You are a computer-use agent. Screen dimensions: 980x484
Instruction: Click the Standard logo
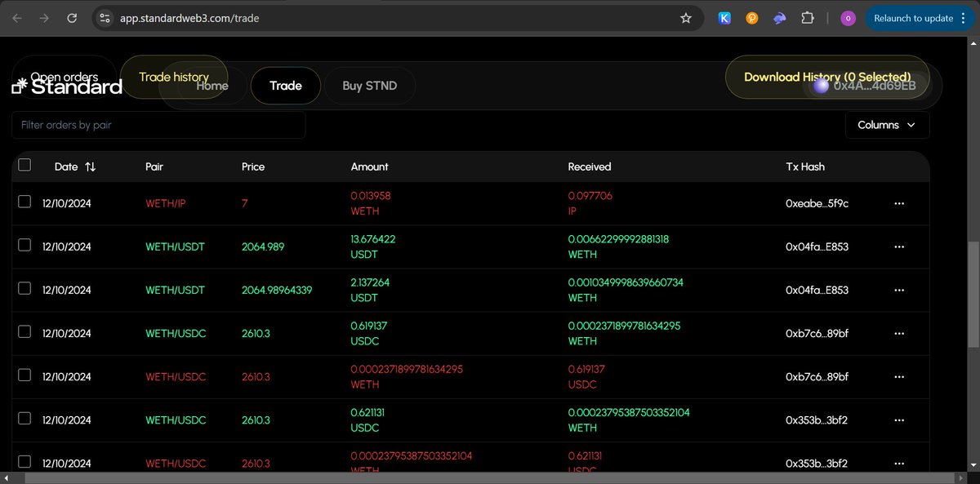68,86
